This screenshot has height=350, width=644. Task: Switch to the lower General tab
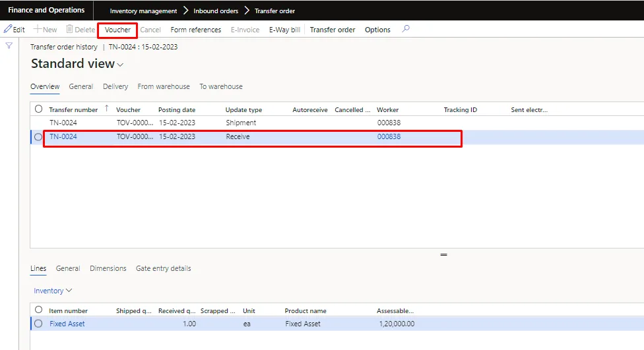tap(68, 268)
